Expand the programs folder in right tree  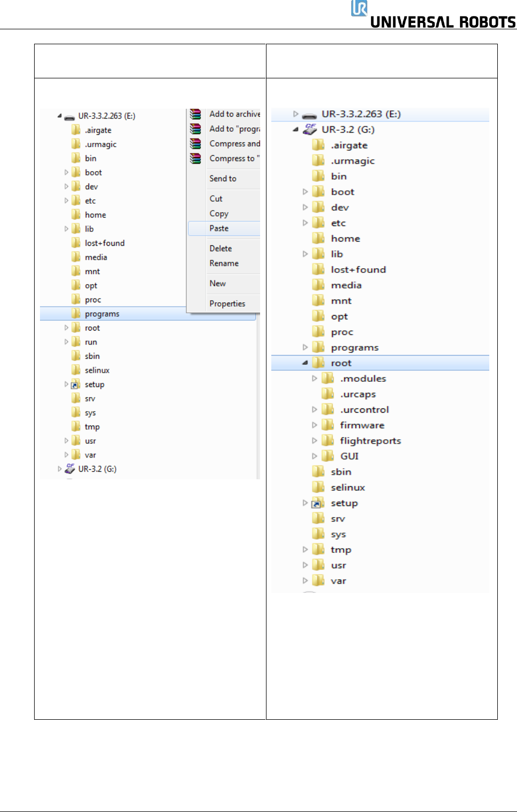pyautogui.click(x=305, y=347)
